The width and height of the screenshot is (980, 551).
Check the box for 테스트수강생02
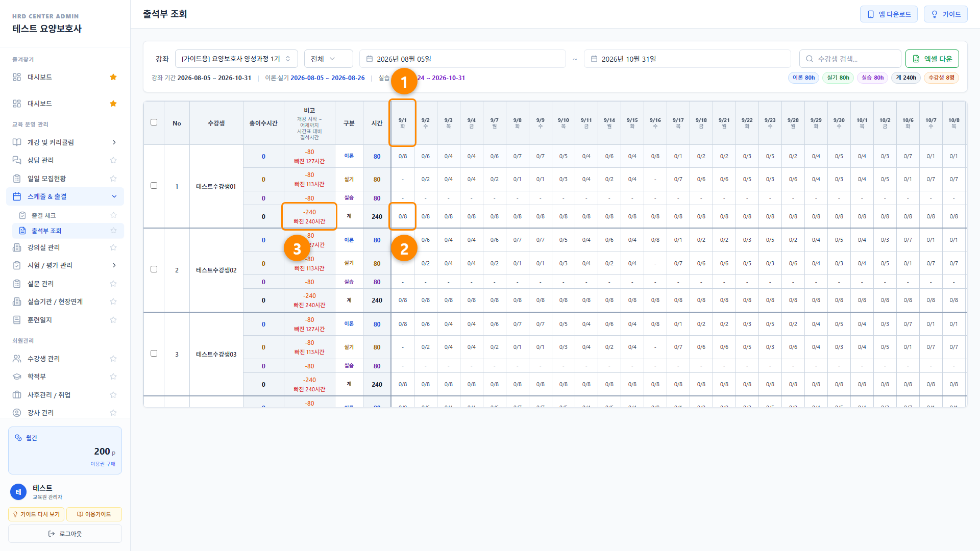point(154,269)
